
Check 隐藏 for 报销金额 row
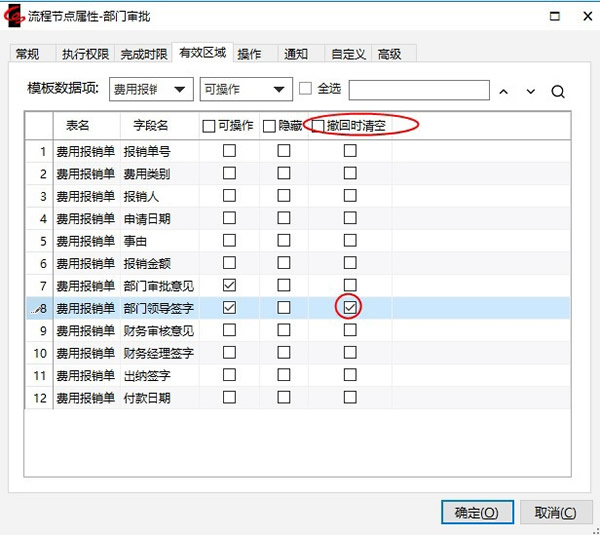click(x=284, y=264)
